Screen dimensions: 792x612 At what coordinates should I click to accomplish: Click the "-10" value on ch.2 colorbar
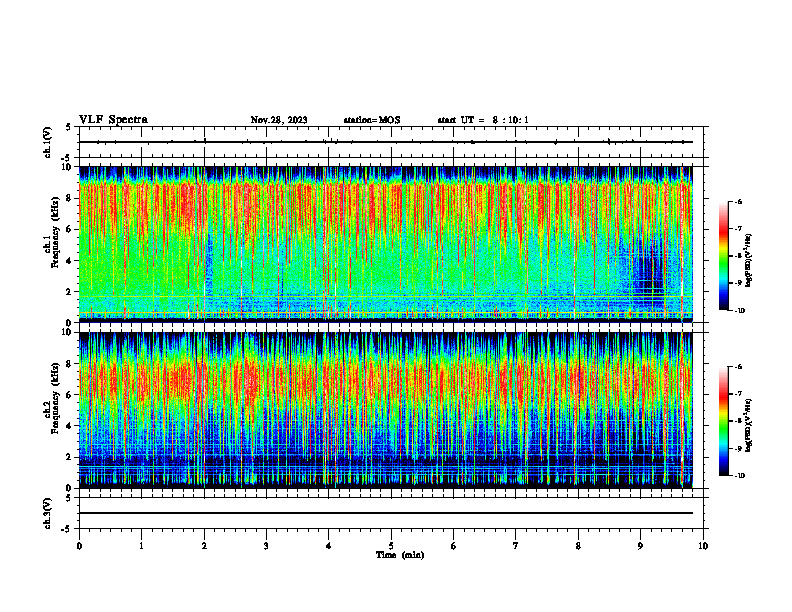[x=739, y=476]
